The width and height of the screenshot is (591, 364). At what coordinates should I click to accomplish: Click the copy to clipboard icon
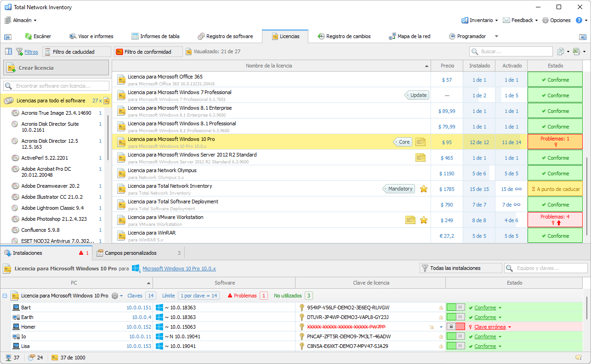tap(561, 52)
